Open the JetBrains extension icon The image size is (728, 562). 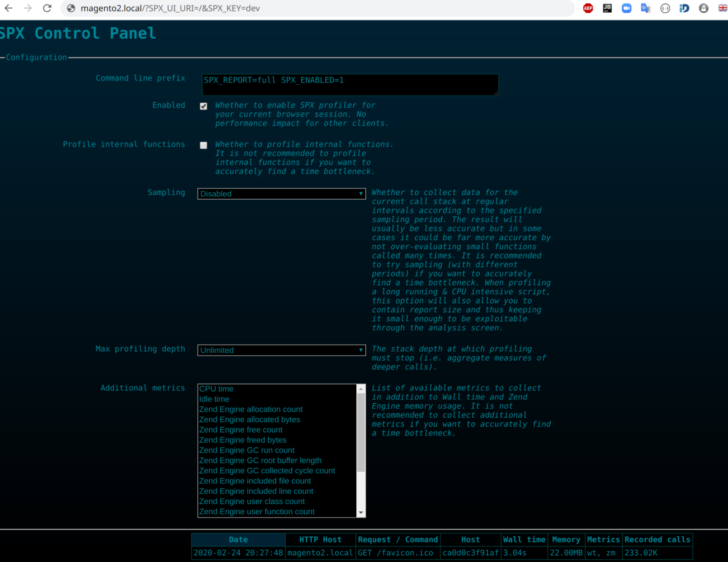coord(607,8)
